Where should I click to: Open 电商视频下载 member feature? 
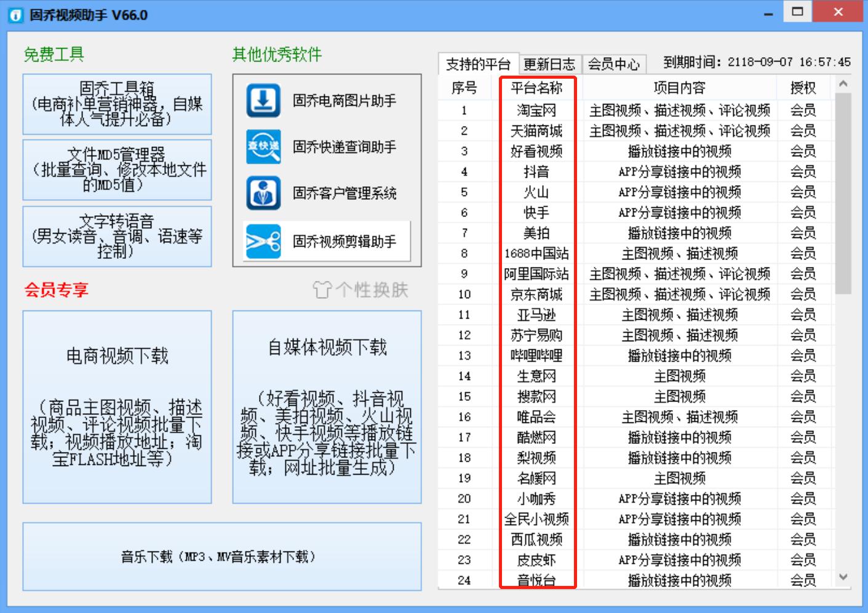(117, 407)
